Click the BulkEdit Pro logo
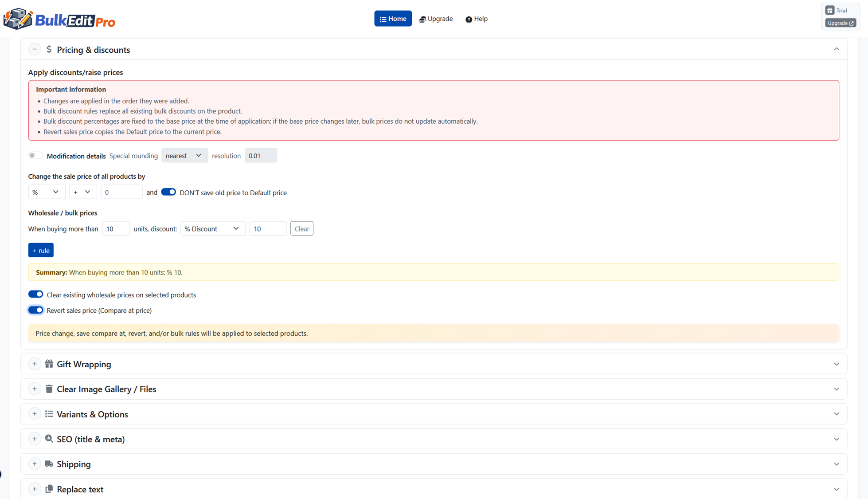868x499 pixels. point(59,19)
